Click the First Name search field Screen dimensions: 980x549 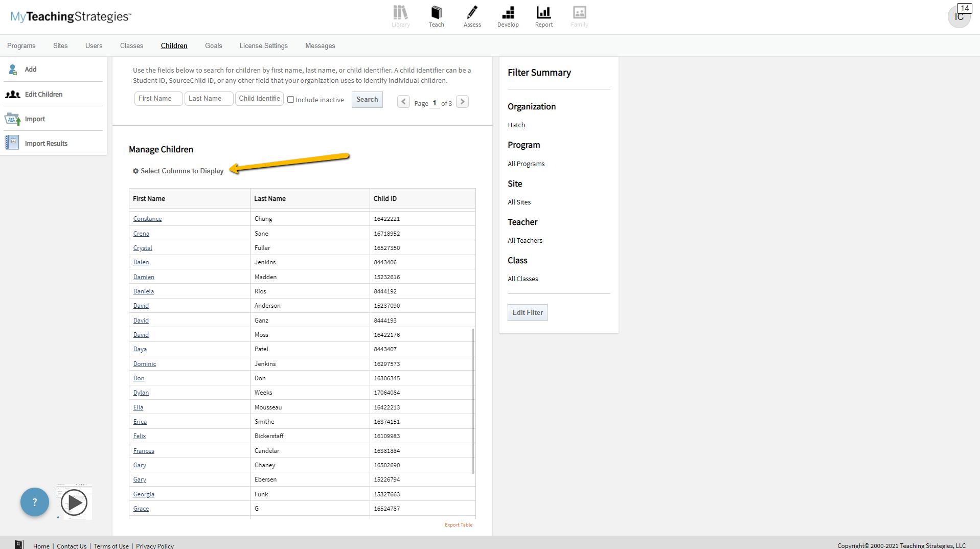point(158,99)
